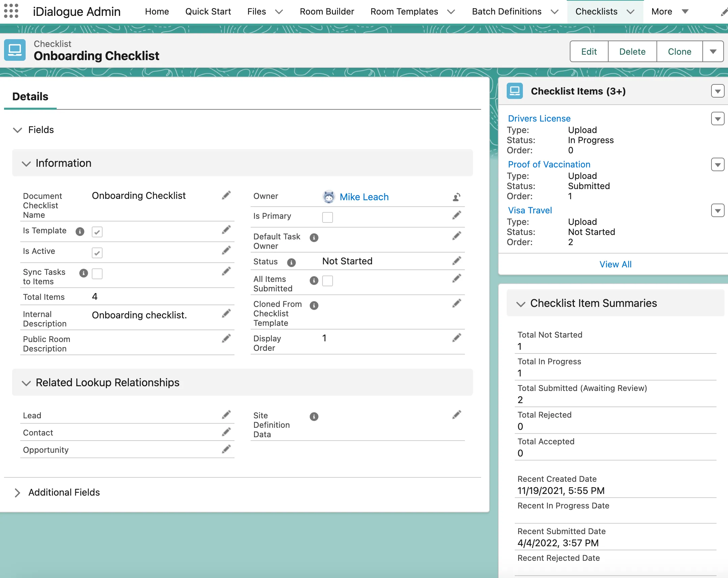Collapse Checklist Item Summaries section
This screenshot has height=578, width=728.
[521, 304]
